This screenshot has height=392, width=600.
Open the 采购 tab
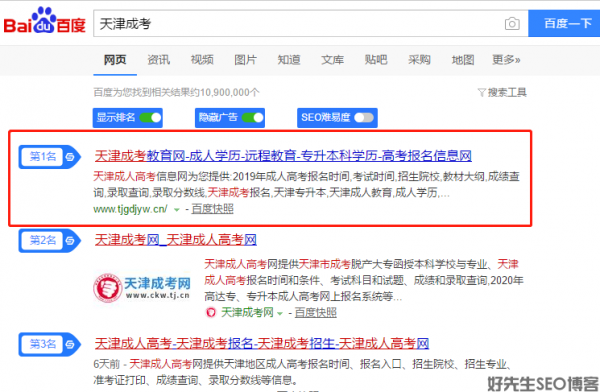coord(419,60)
